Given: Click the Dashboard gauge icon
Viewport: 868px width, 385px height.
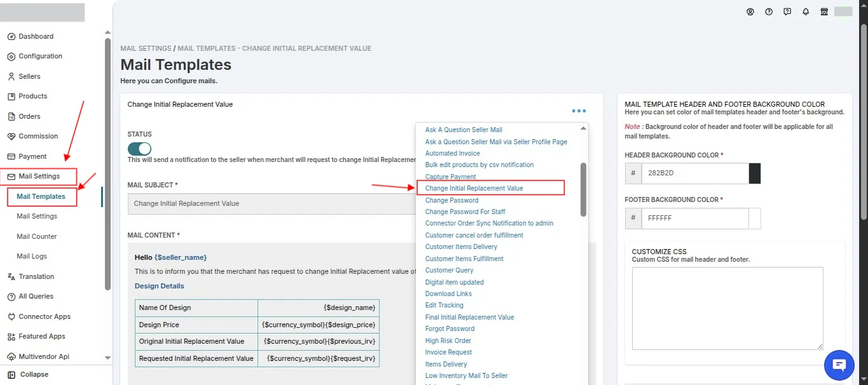Looking at the screenshot, I should point(11,37).
